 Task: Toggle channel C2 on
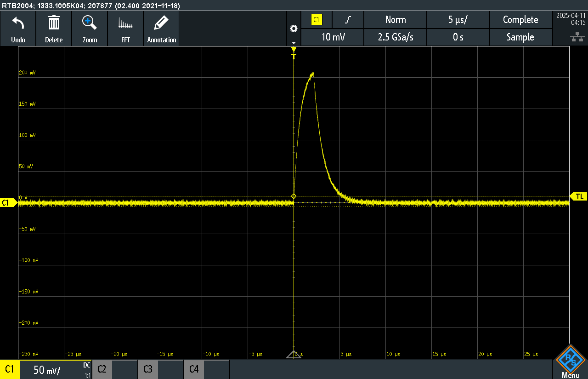102,369
